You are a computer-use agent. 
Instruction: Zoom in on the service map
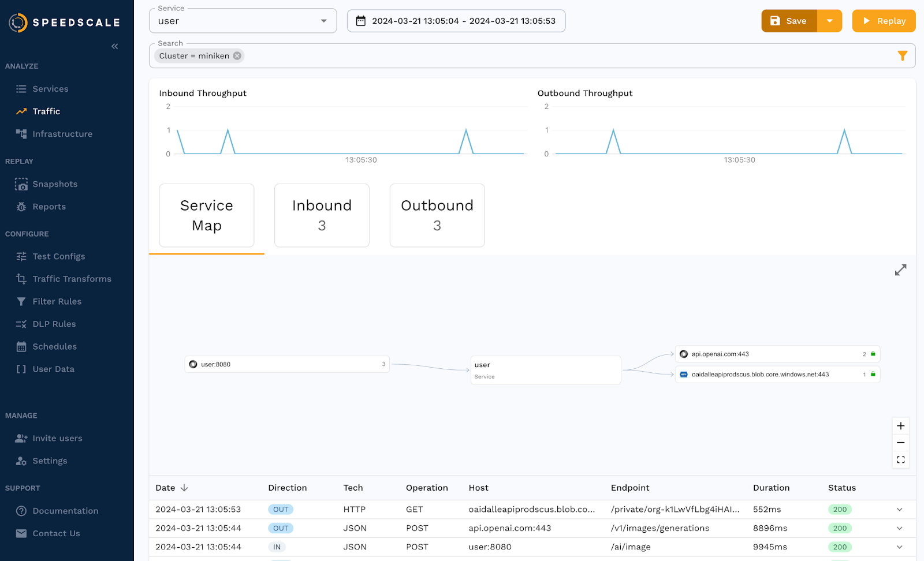(901, 426)
